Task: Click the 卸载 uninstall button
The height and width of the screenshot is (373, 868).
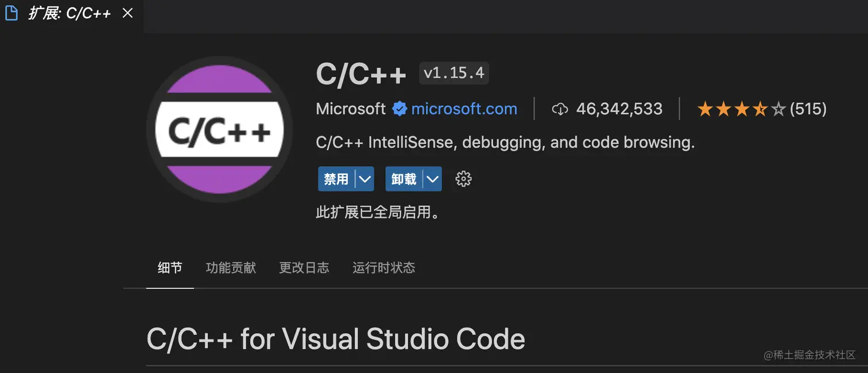Action: 404,179
